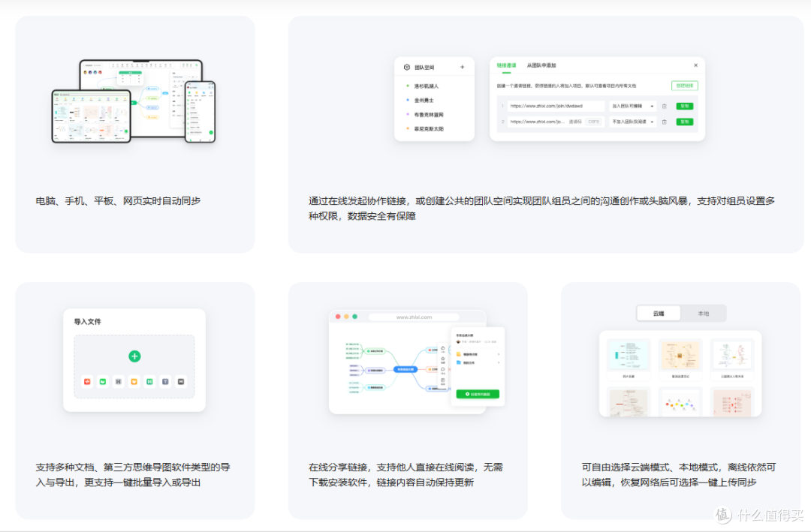Click the bottom document icon in share toolbar
811x532 pixels.
[x=443, y=381]
